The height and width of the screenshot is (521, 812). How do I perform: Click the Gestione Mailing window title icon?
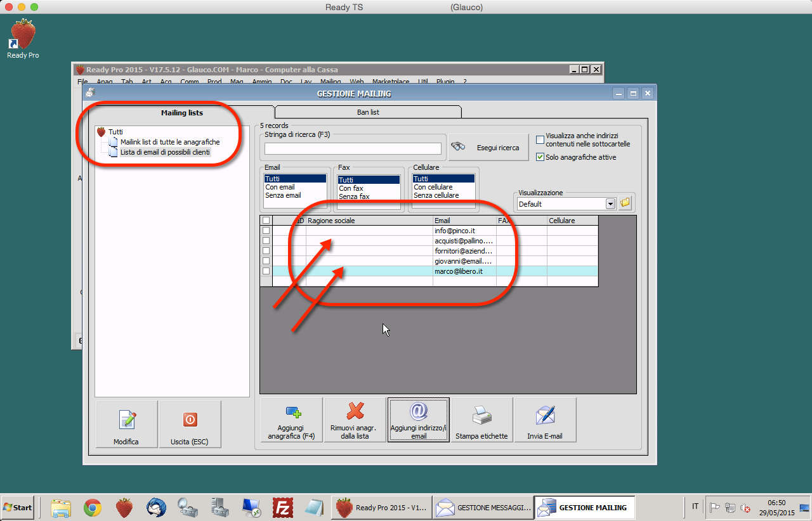click(x=91, y=93)
